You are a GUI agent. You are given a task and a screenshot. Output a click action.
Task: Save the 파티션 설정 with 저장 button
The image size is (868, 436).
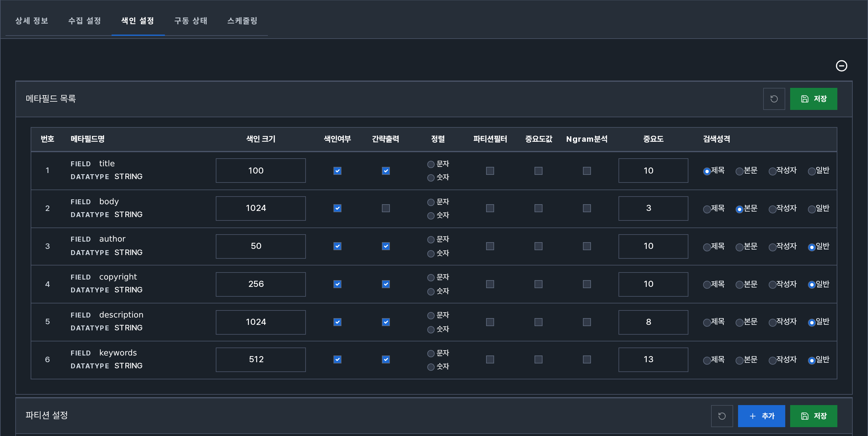(813, 416)
